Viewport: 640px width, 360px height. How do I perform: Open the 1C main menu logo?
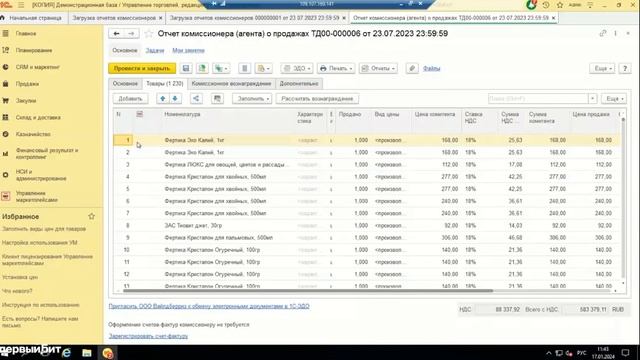click(6, 5)
